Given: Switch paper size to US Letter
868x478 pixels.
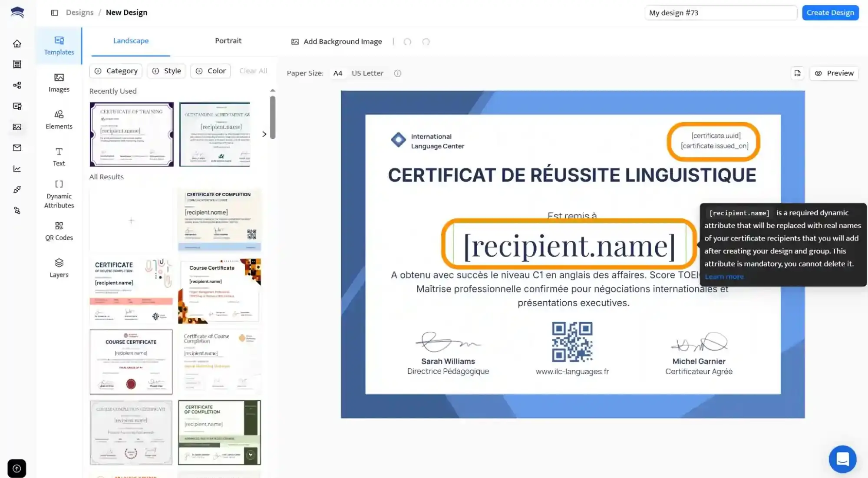Looking at the screenshot, I should tap(367, 73).
